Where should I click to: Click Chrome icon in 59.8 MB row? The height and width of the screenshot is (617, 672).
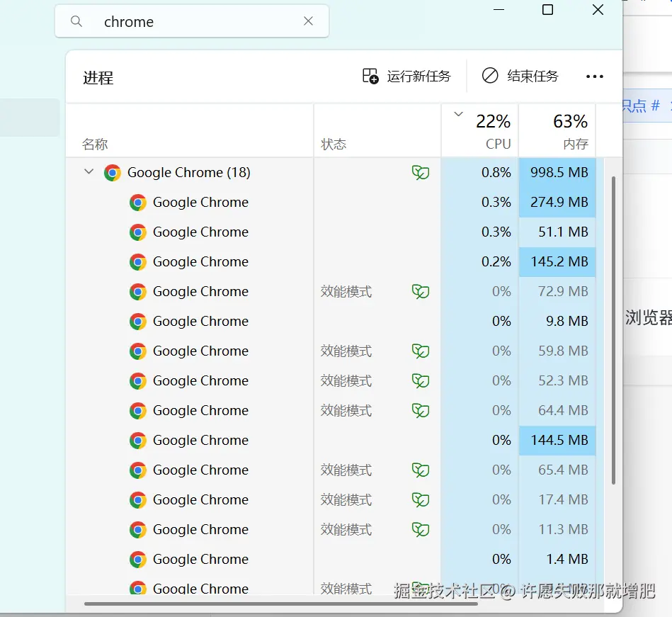(x=138, y=351)
